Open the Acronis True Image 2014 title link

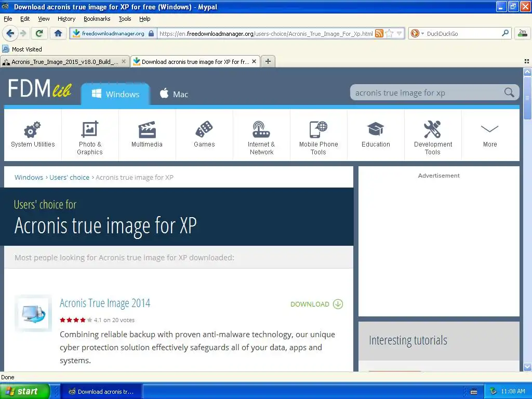coord(105,303)
